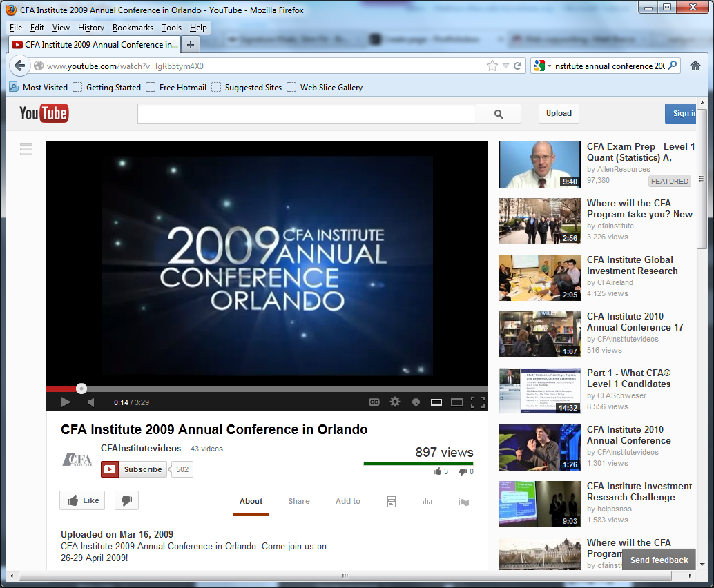Switch to large player size
This screenshot has height=588, width=714.
click(456, 402)
